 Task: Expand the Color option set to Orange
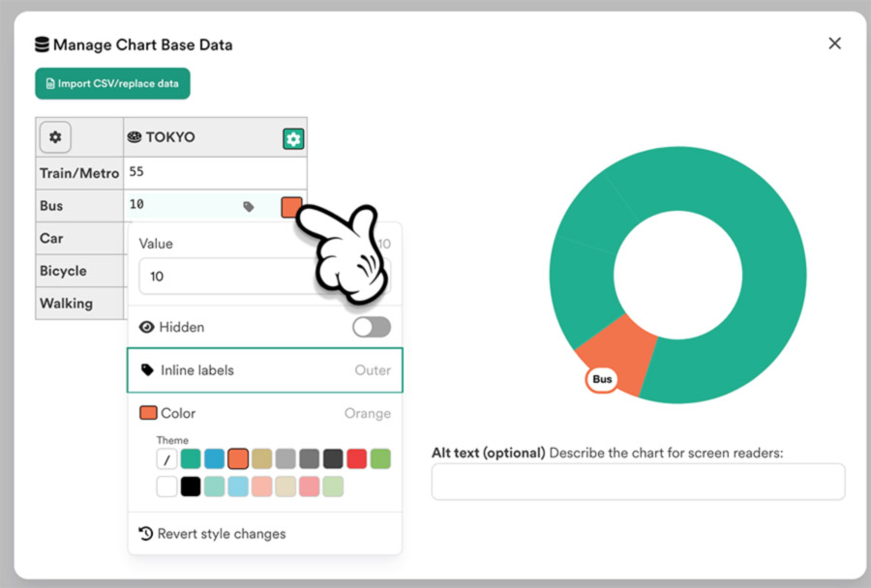click(x=265, y=413)
